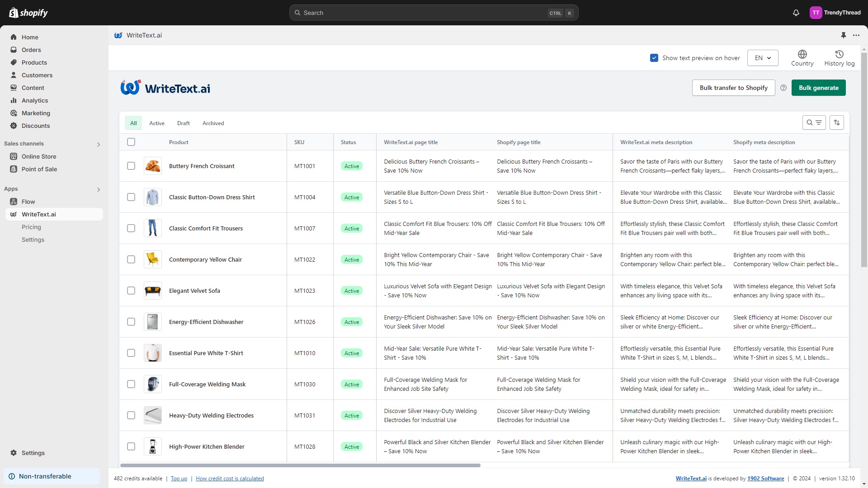
Task: Click High-Power Kitchen Blender thumbnail
Action: [153, 446]
